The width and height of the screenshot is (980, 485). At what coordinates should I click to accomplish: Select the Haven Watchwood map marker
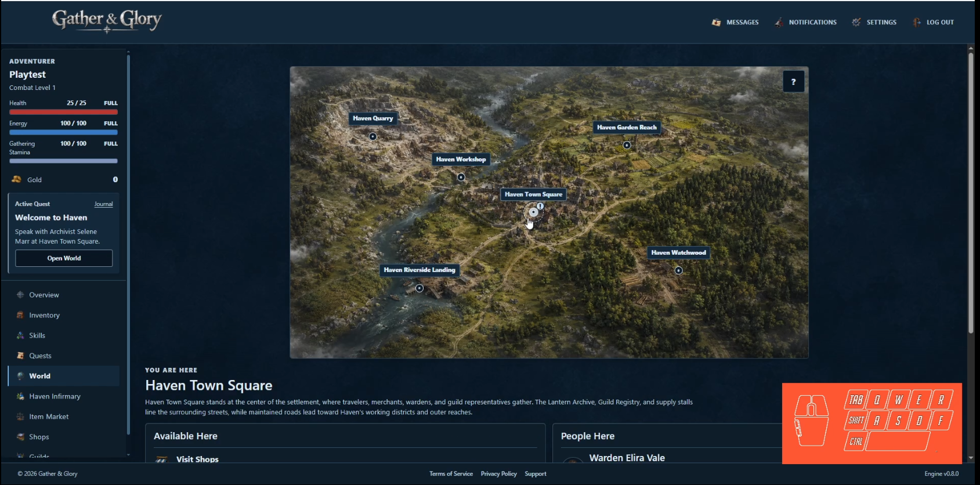678,270
